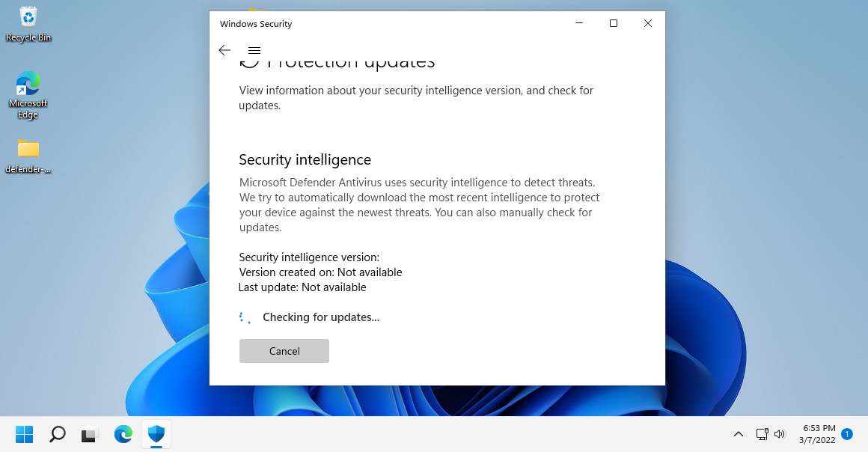Open the clock showing 6:53 PM
Image resolution: width=868 pixels, height=452 pixels.
click(x=819, y=434)
